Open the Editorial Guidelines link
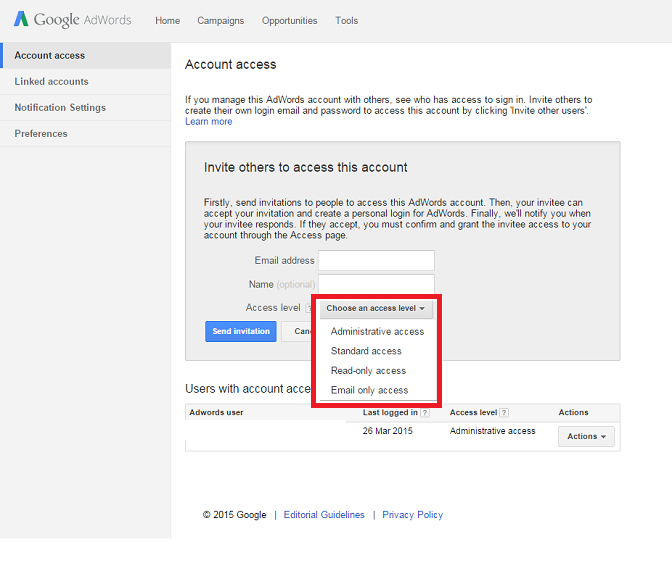 point(324,515)
